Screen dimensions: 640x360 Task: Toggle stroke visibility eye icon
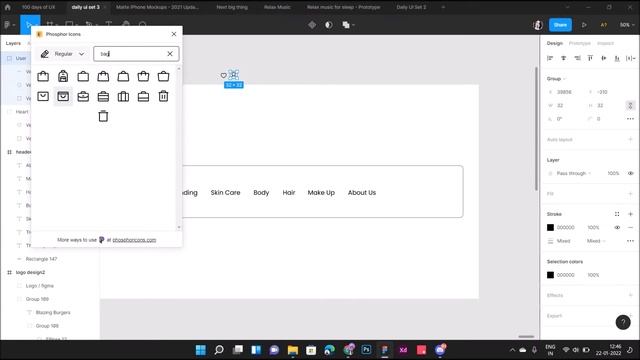617,227
